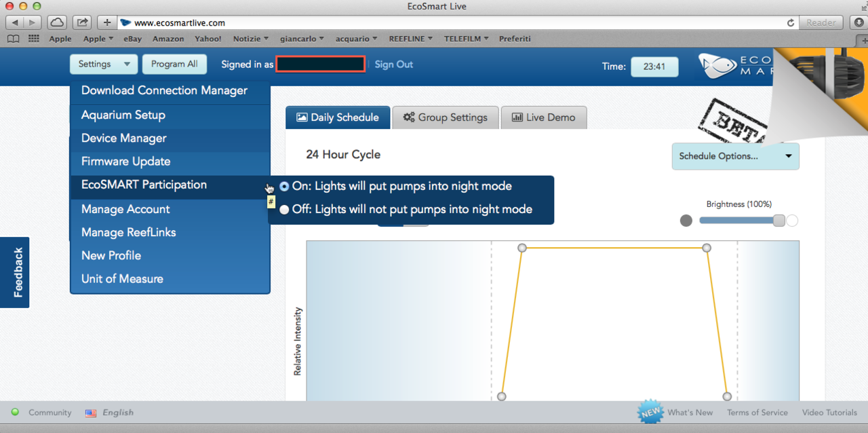
Task: Click the top-right schedule graph point
Action: [x=707, y=248]
